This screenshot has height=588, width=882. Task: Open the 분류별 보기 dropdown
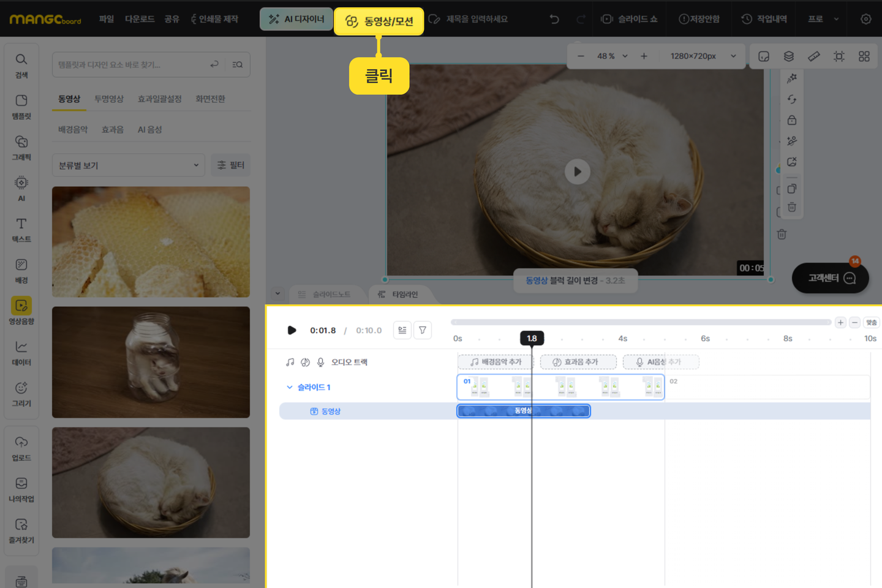[129, 165]
